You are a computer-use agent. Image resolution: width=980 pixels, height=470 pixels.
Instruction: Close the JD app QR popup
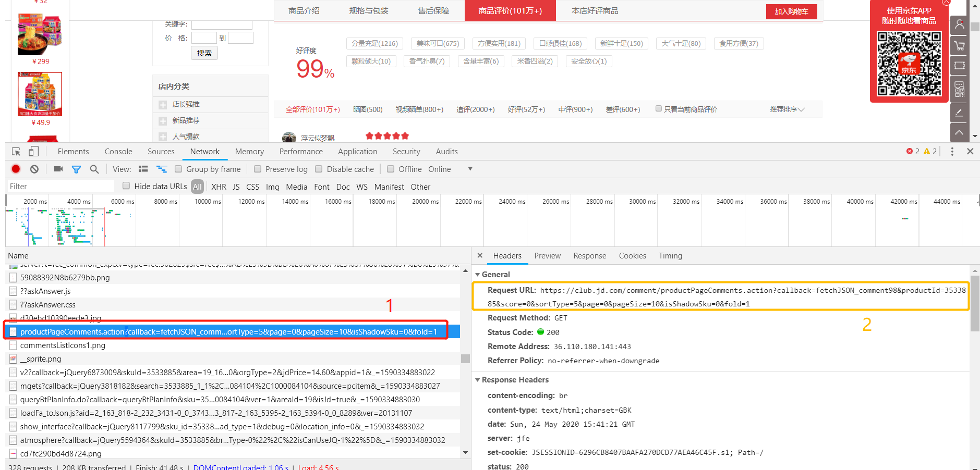point(946,2)
